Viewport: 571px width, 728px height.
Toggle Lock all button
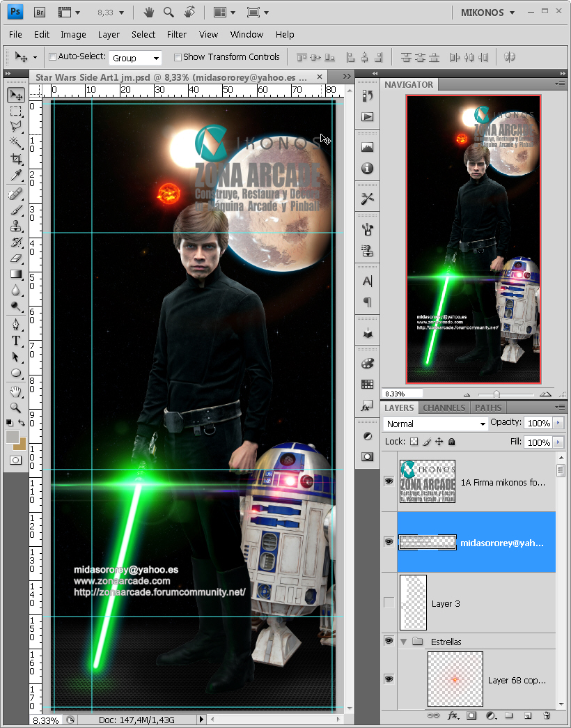(452, 442)
